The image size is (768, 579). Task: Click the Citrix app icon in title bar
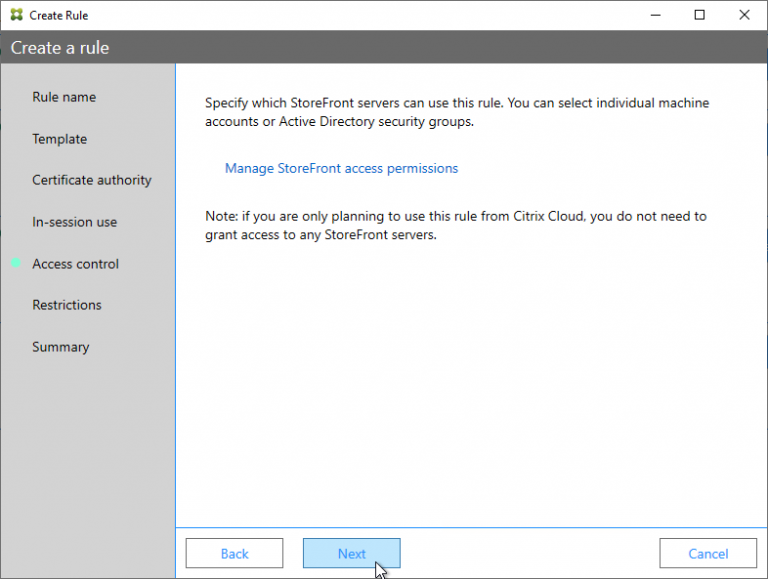point(16,15)
